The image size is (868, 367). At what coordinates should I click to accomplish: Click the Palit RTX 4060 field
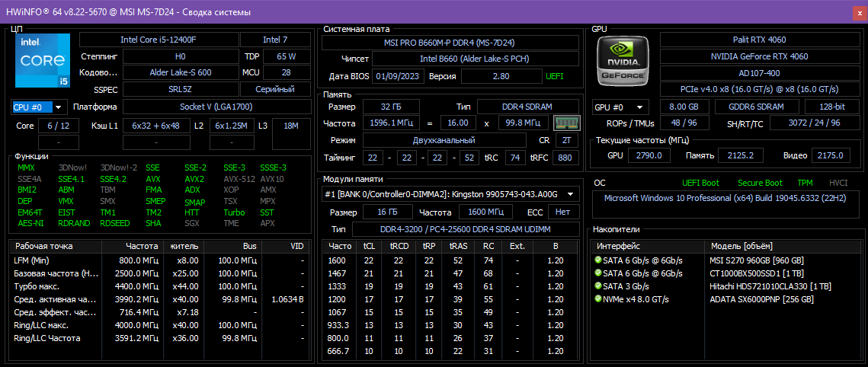pos(759,40)
